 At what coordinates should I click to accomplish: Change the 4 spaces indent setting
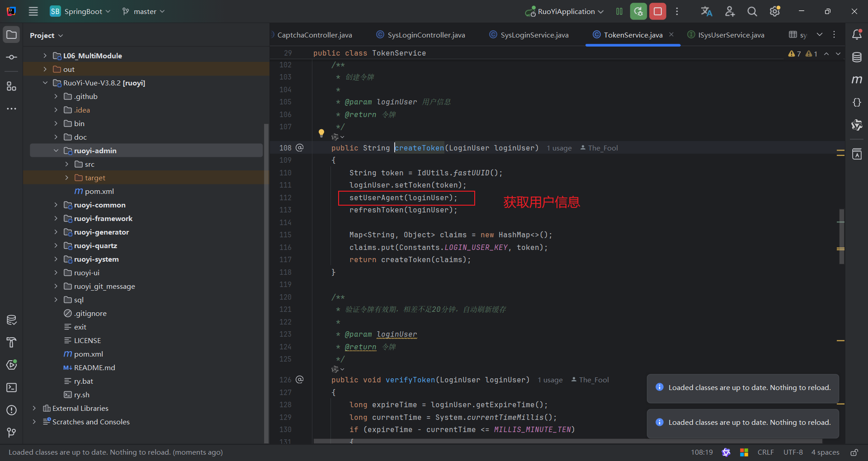click(x=825, y=452)
